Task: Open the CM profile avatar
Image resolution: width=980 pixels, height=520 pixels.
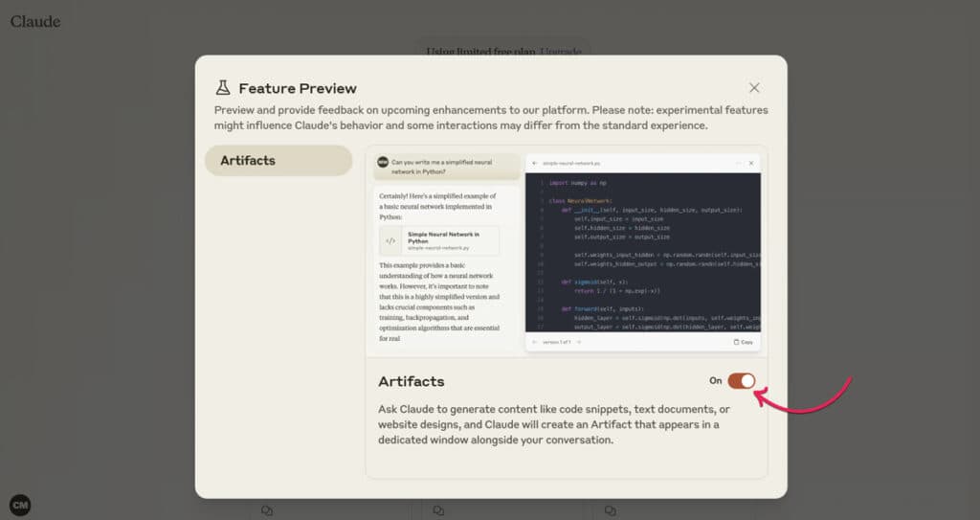Action: [x=20, y=505]
